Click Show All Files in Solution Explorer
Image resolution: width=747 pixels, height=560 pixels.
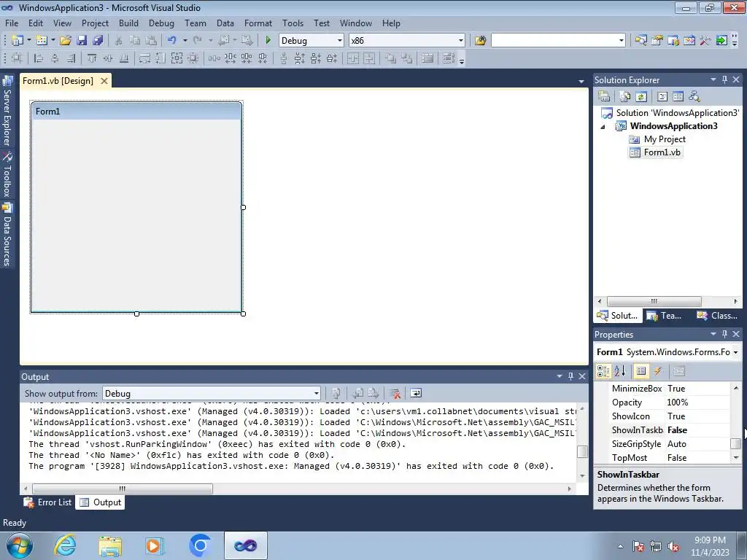(x=625, y=97)
